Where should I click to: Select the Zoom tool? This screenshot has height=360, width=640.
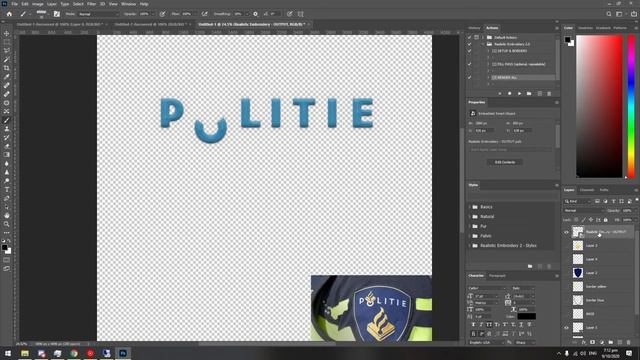7,224
